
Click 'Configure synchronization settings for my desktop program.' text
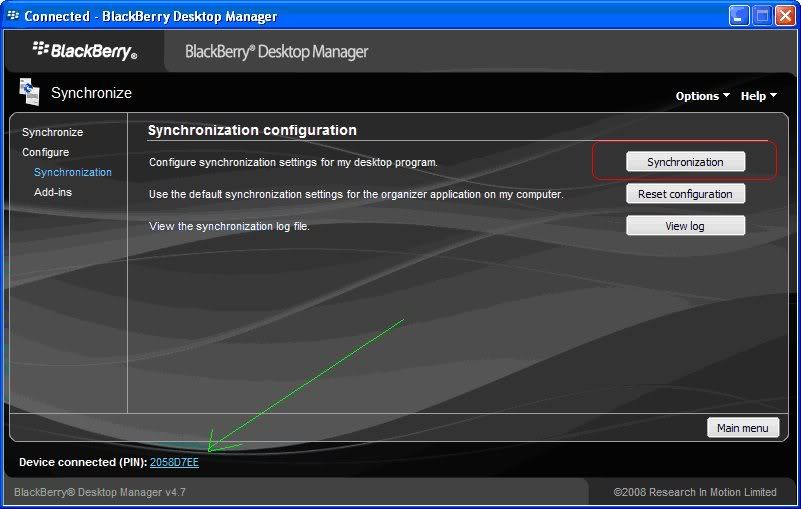point(293,163)
